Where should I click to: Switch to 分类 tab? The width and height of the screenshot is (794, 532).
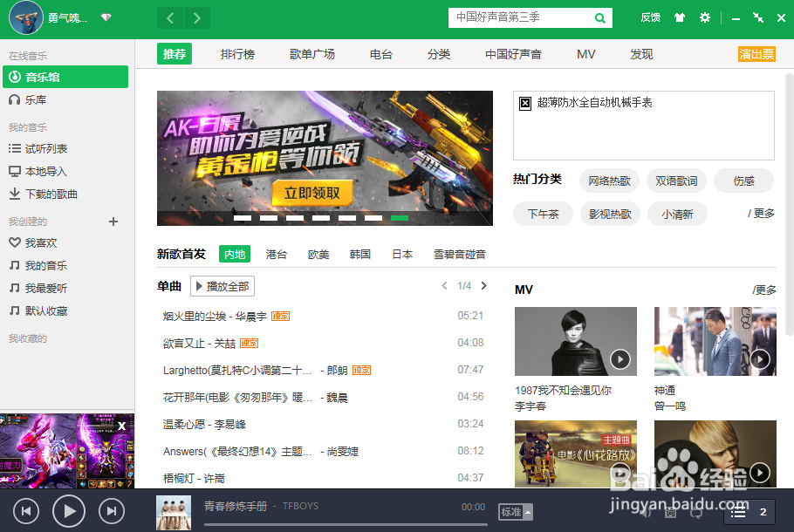[439, 54]
